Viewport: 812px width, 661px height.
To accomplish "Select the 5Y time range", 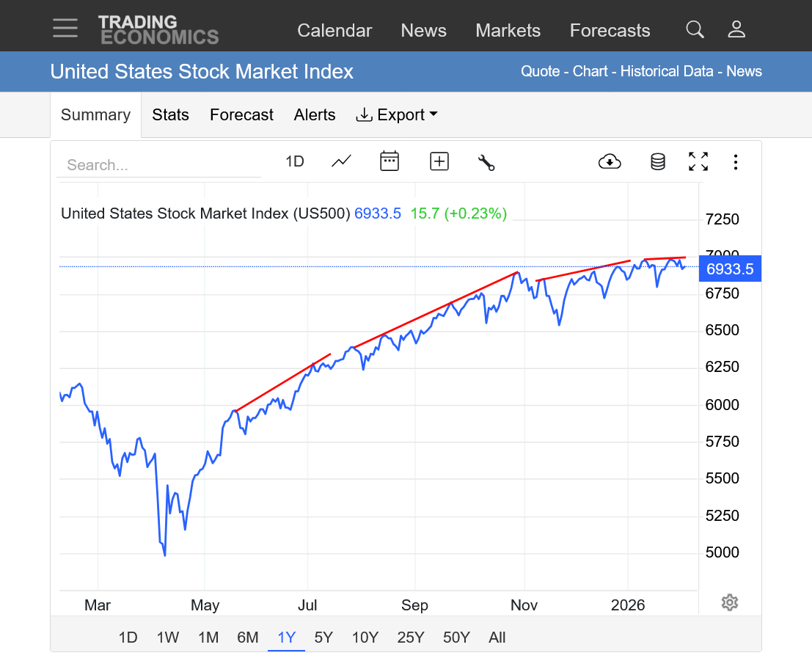I will (323, 638).
